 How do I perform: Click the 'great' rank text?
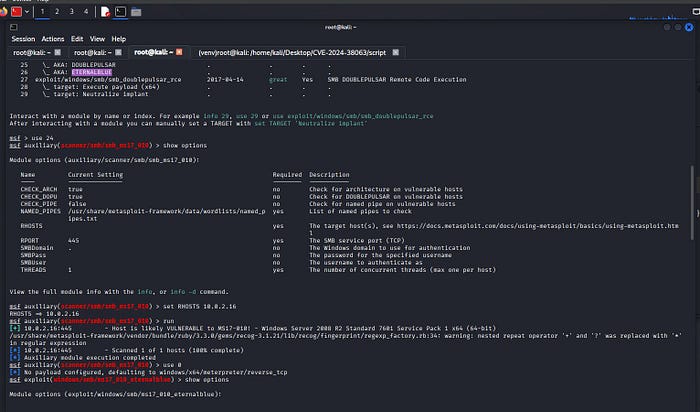(x=278, y=79)
